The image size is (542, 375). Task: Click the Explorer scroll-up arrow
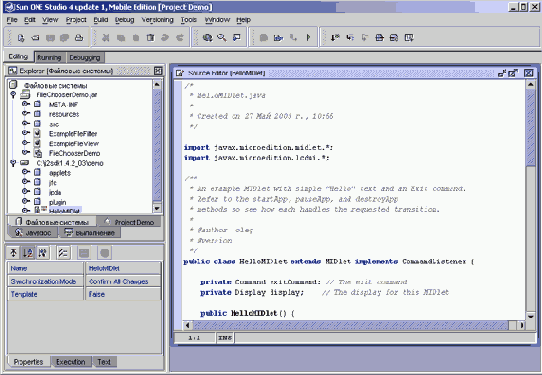[157, 84]
